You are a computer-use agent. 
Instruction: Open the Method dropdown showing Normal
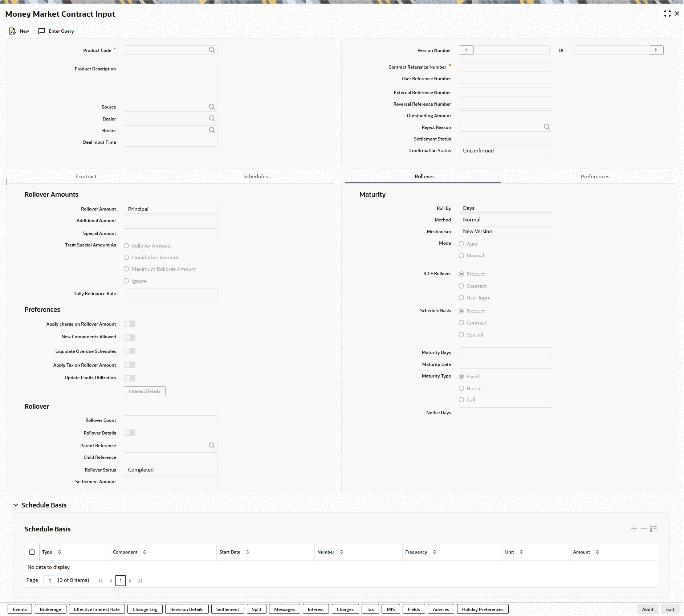point(505,220)
